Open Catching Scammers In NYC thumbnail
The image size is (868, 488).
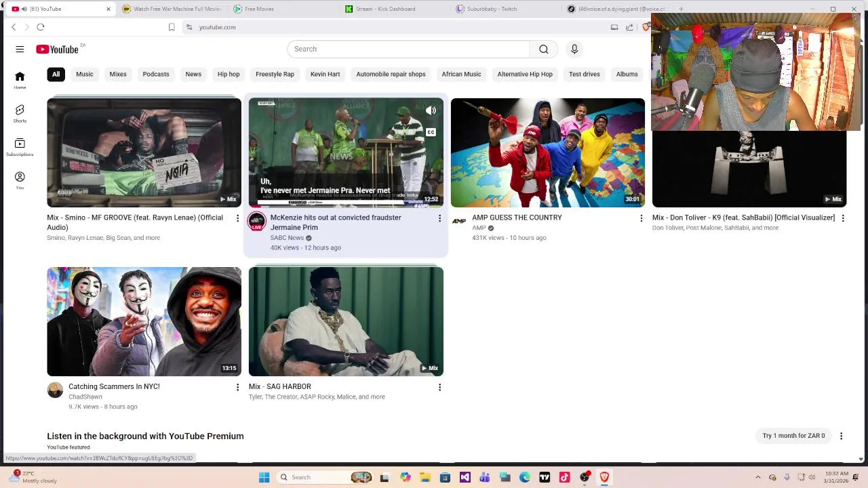click(x=144, y=321)
